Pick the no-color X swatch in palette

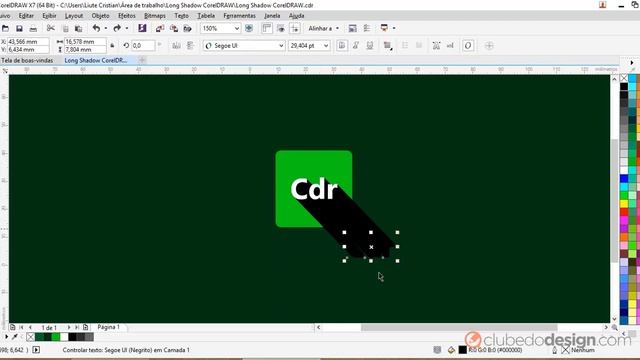624,78
